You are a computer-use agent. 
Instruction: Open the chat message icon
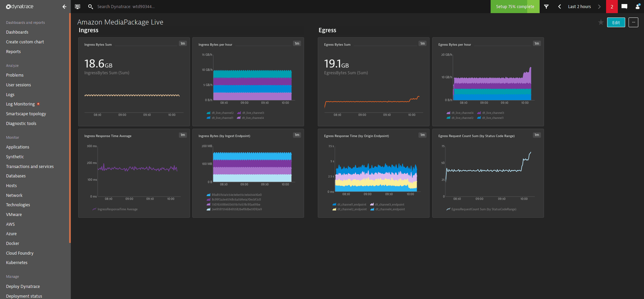tap(625, 6)
